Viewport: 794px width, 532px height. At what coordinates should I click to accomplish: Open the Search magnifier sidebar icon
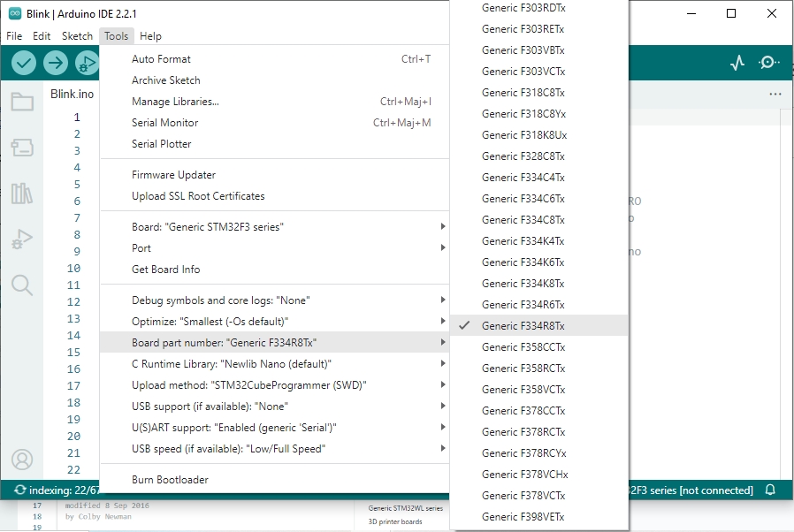[22, 285]
